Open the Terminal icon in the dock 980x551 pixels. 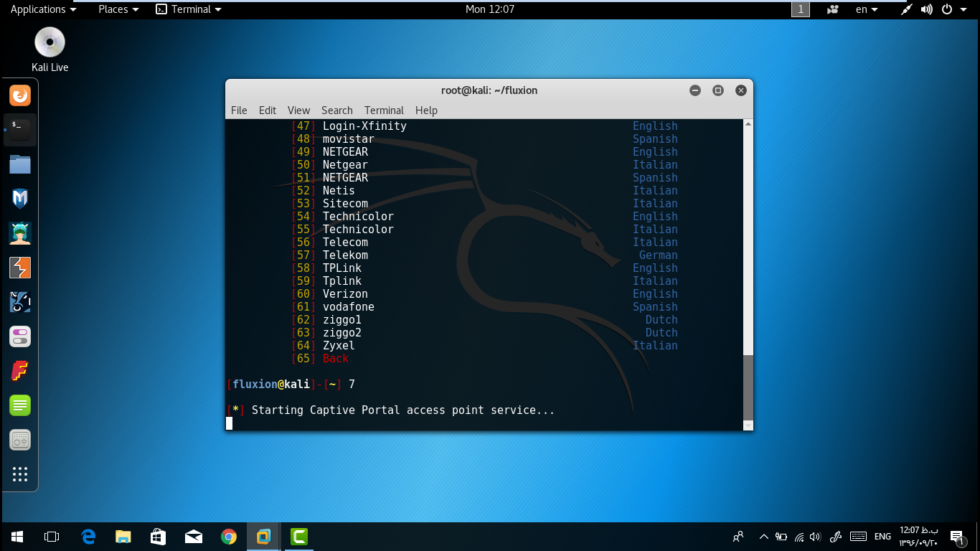(x=20, y=130)
